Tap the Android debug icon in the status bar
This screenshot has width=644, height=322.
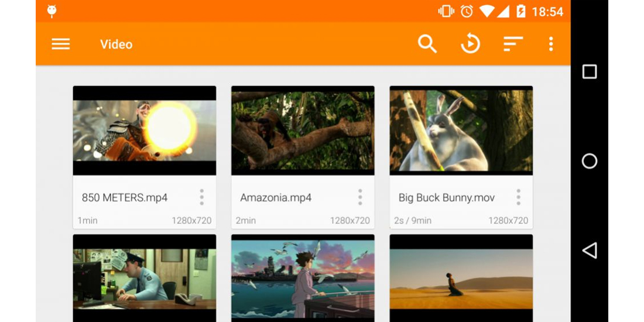pos(52,11)
